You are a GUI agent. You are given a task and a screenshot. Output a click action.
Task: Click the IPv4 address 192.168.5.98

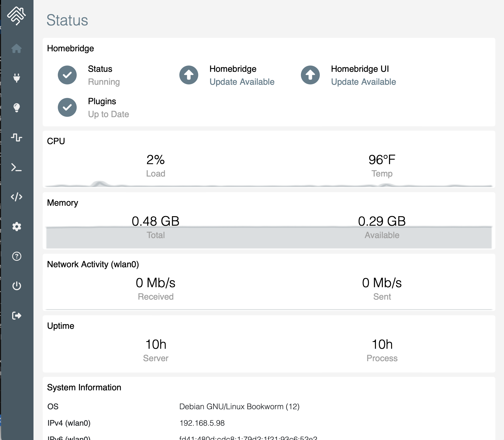[202, 423]
